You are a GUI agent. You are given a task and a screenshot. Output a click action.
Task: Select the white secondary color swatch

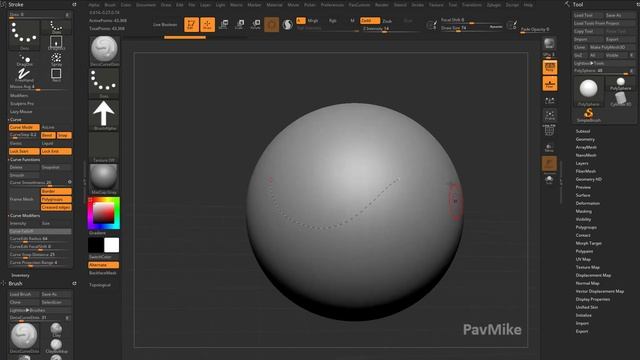pyautogui.click(x=111, y=245)
